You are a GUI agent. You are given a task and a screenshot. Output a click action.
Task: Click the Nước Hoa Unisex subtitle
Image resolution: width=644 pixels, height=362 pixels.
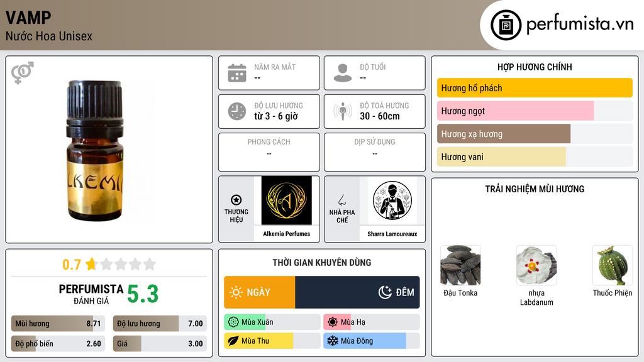(x=49, y=36)
